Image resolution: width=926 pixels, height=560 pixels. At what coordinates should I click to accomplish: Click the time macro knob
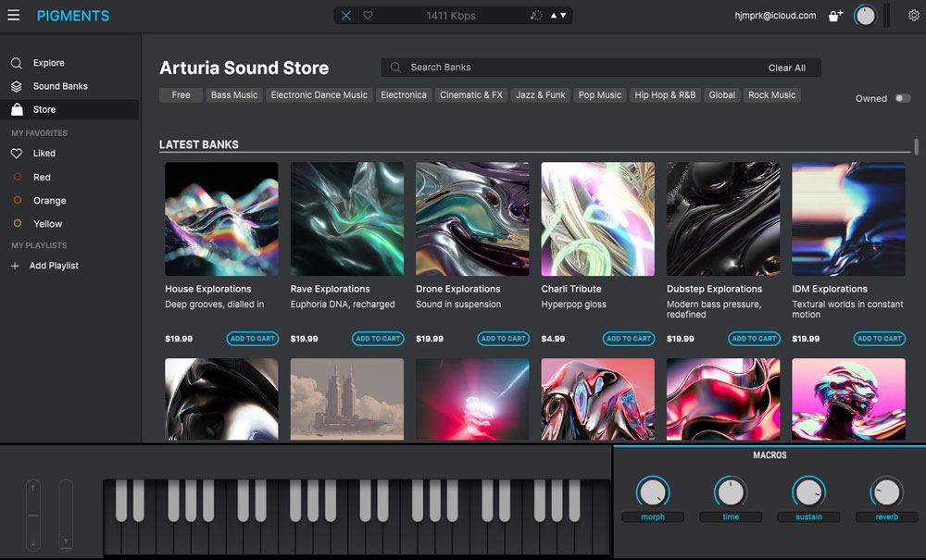click(731, 492)
